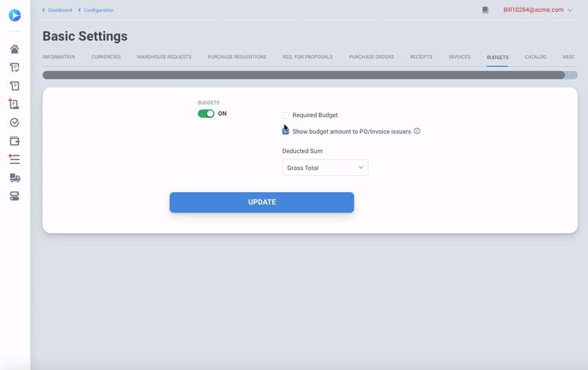
Task: Click the info icon beside Show budget amount
Action: pyautogui.click(x=417, y=131)
